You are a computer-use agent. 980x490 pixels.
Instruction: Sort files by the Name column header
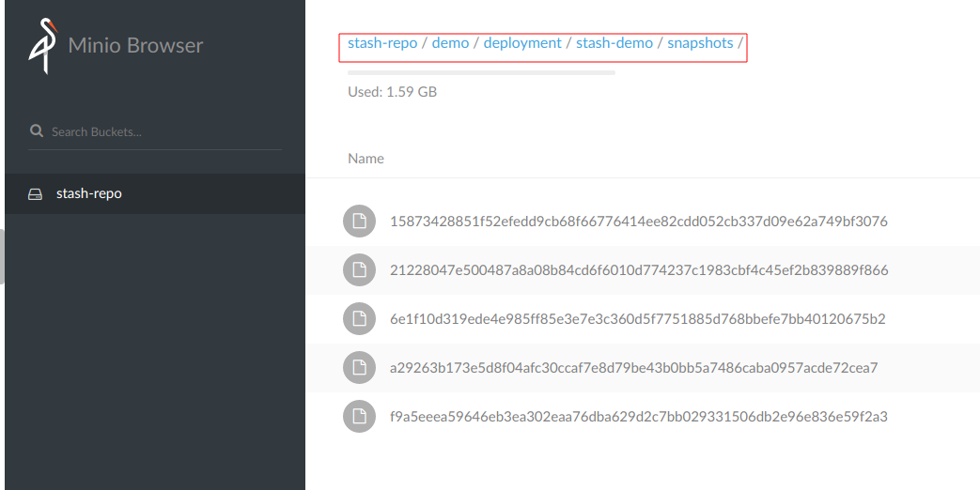(x=366, y=159)
